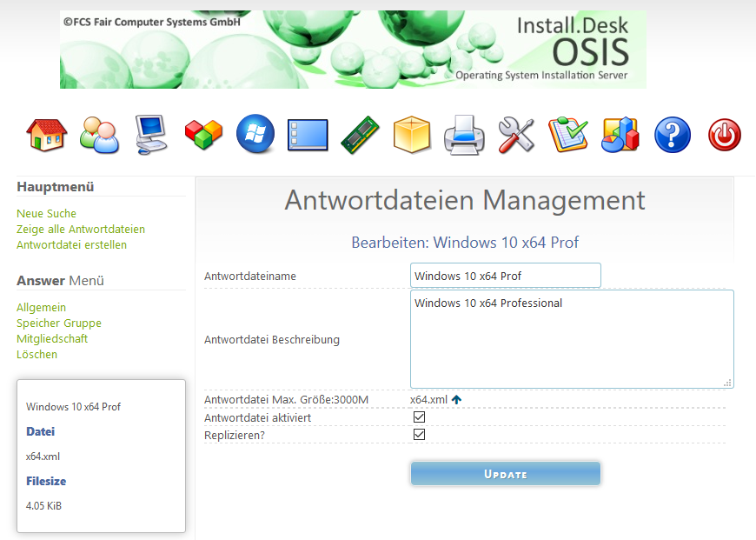This screenshot has height=540, width=756.
Task: Click the Antwortdatei Max. Größe:3000M label
Action: point(286,400)
